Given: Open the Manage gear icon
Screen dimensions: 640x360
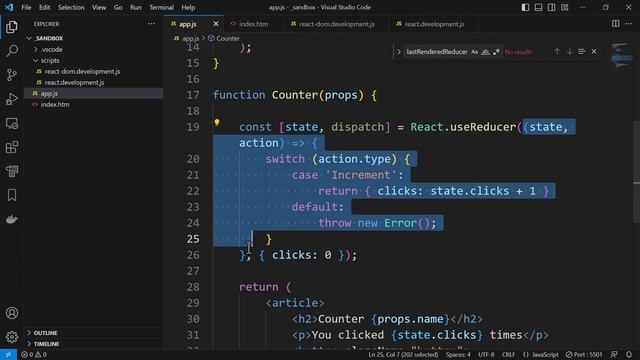Looking at the screenshot, I should [12, 337].
